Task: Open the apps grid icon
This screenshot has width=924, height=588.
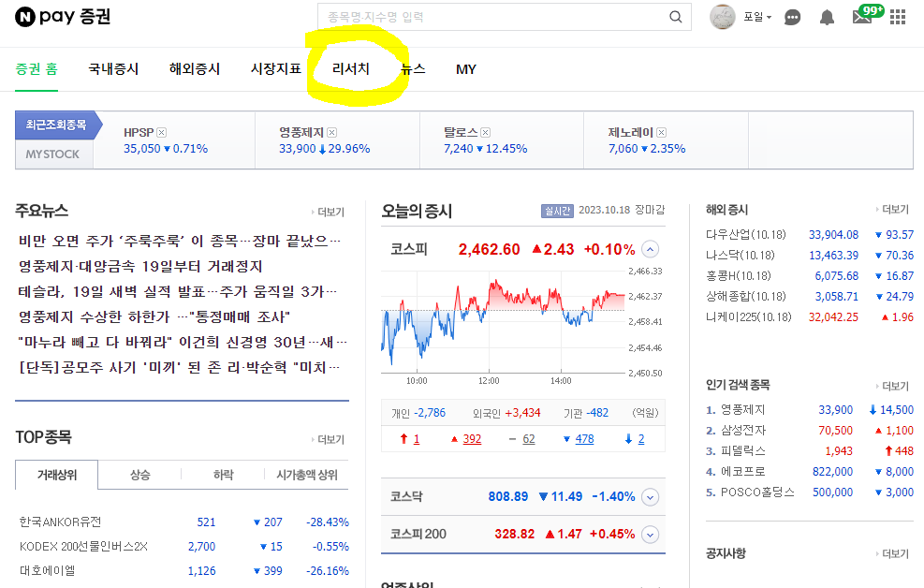Action: point(898,17)
